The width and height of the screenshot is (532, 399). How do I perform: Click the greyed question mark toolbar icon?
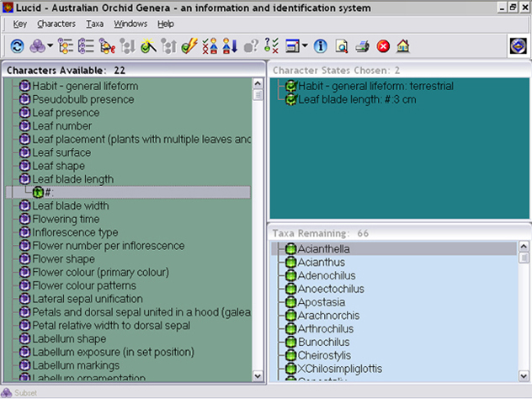[251, 45]
